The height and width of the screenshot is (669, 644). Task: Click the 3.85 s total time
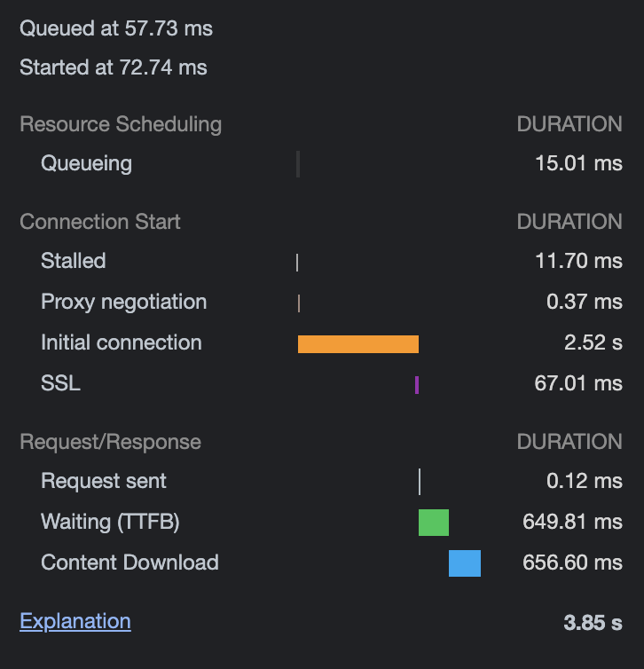pyautogui.click(x=593, y=623)
